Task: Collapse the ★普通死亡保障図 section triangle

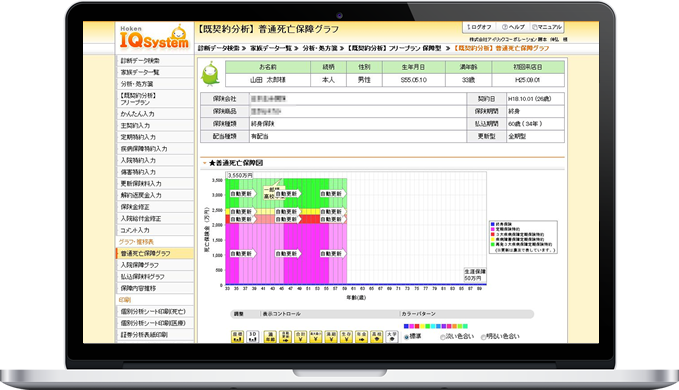Action: [x=204, y=163]
